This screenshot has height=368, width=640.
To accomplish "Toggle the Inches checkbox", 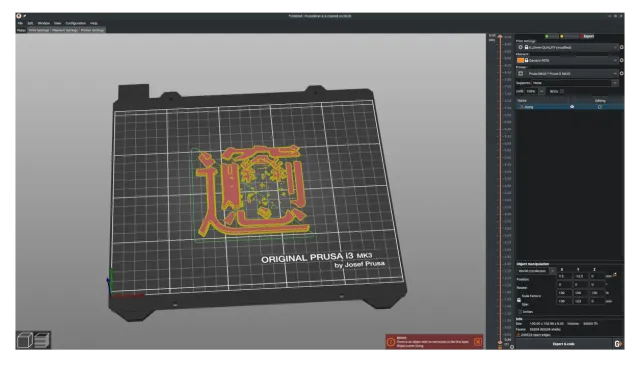I will (x=520, y=312).
